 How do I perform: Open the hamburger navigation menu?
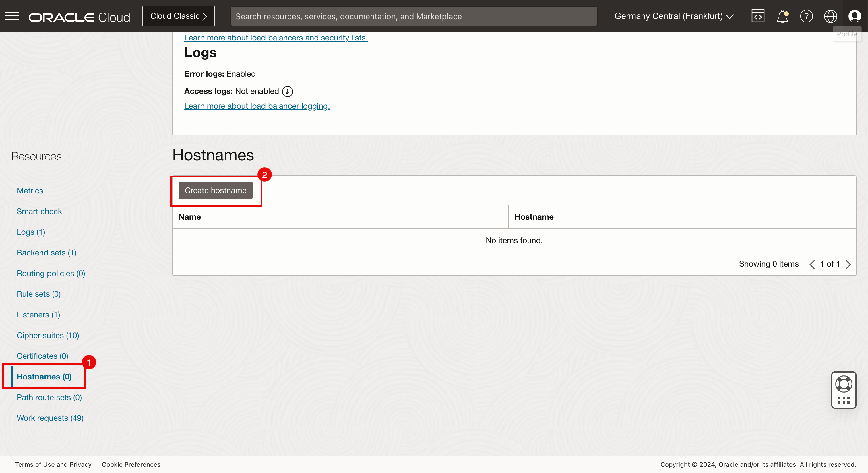click(12, 16)
